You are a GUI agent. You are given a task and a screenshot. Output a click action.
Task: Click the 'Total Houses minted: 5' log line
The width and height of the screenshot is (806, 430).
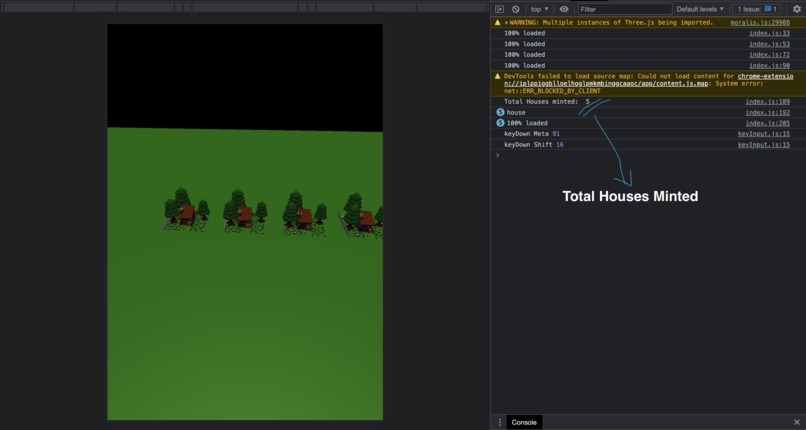click(x=546, y=102)
